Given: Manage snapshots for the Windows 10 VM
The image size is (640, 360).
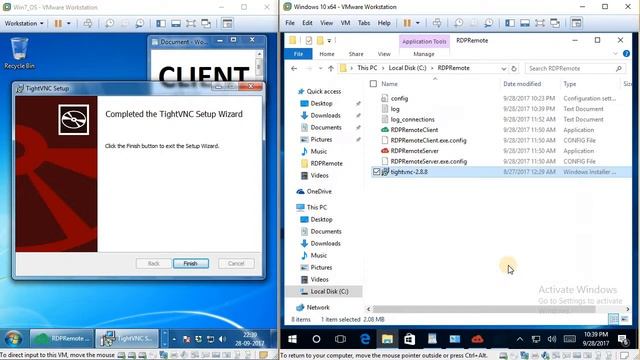Looking at the screenshot, I should (489, 23).
